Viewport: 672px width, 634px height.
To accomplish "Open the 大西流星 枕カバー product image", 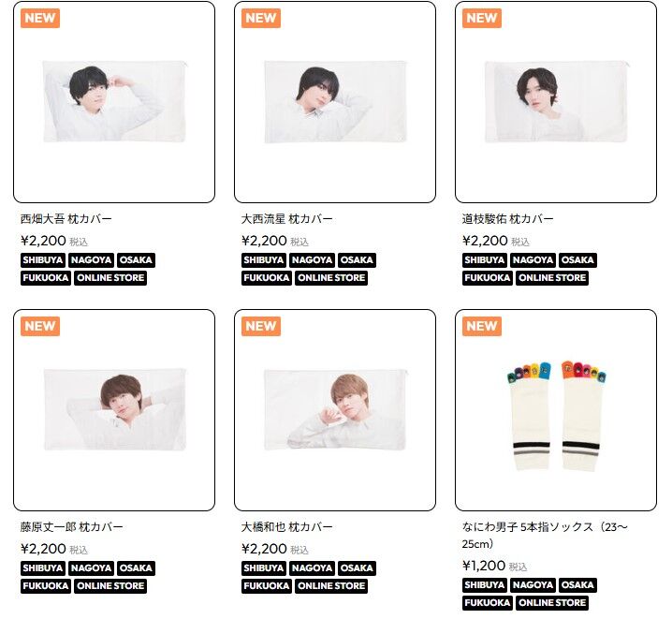I will pos(335,102).
